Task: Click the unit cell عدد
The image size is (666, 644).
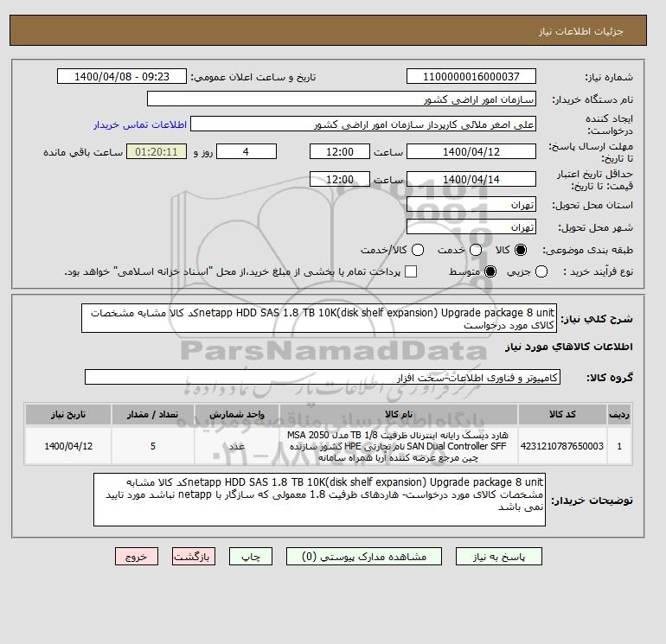Action: click(x=237, y=446)
